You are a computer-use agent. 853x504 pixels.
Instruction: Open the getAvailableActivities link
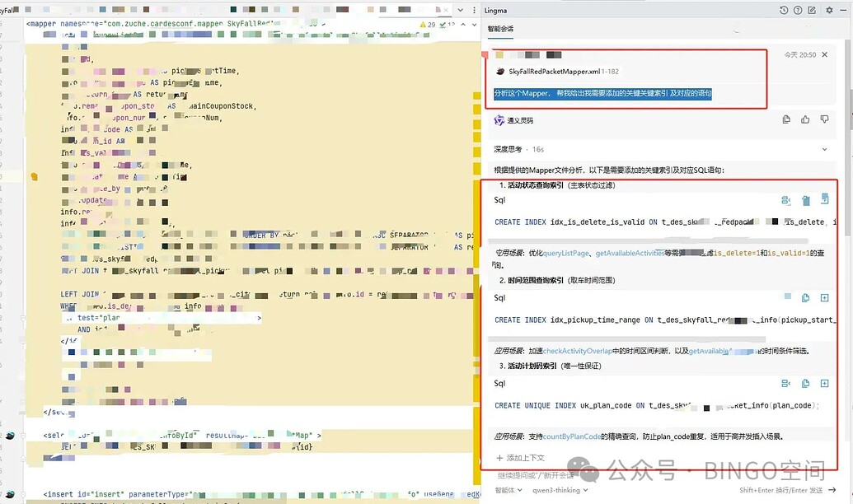coord(630,254)
